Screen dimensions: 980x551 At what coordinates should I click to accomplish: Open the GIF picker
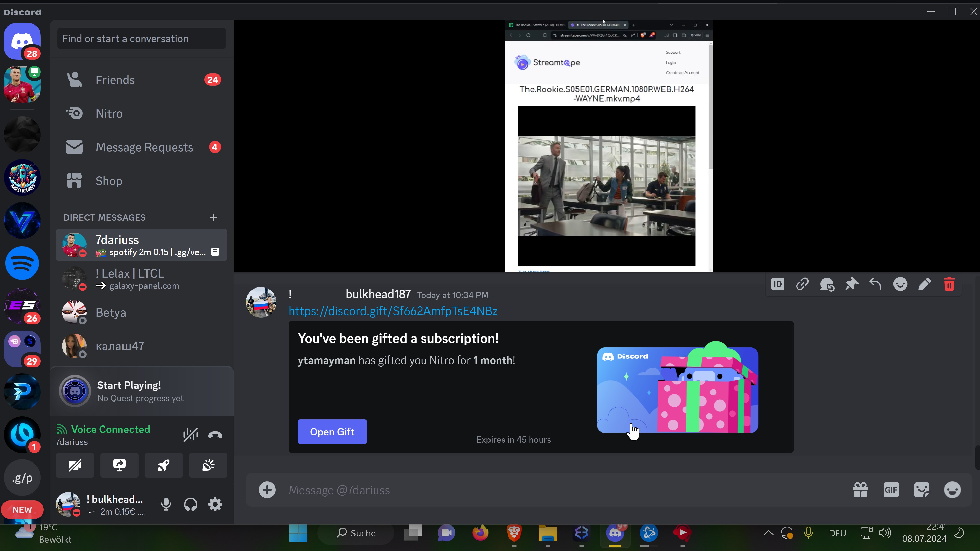point(891,490)
